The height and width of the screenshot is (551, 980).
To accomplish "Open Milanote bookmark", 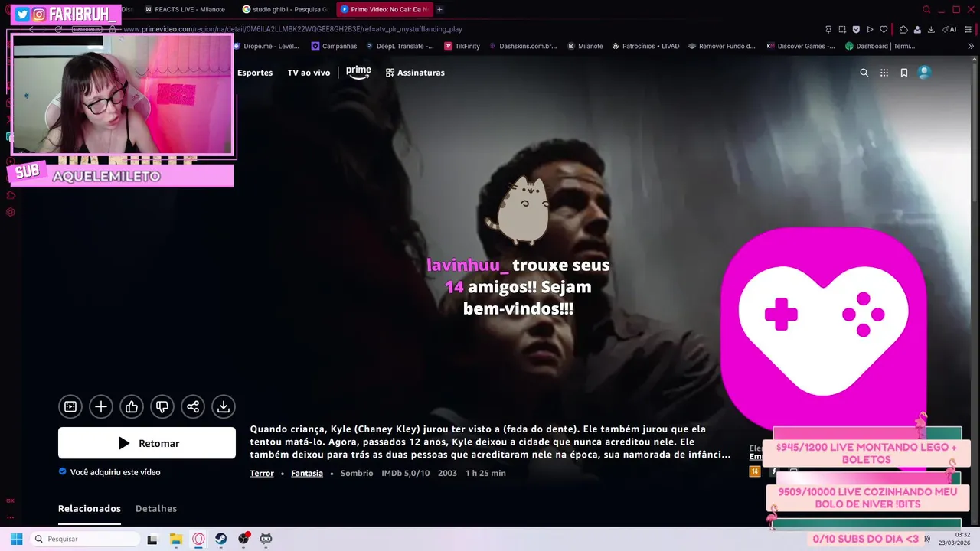I will point(585,46).
